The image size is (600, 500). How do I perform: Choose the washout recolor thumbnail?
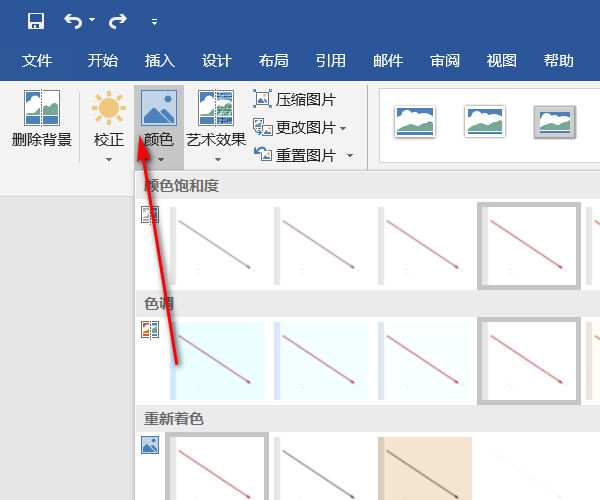tap(529, 469)
